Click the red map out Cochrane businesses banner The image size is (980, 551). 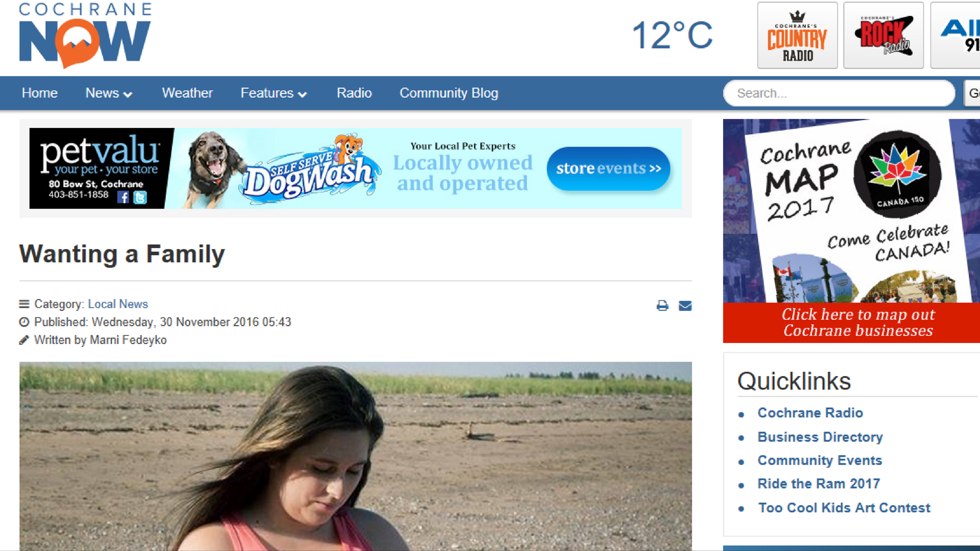click(851, 322)
